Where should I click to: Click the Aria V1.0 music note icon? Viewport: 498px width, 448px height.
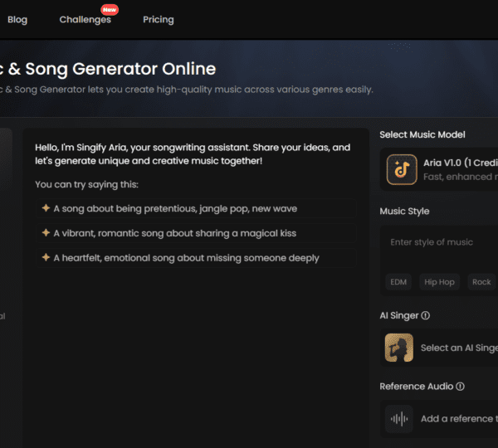(x=402, y=169)
